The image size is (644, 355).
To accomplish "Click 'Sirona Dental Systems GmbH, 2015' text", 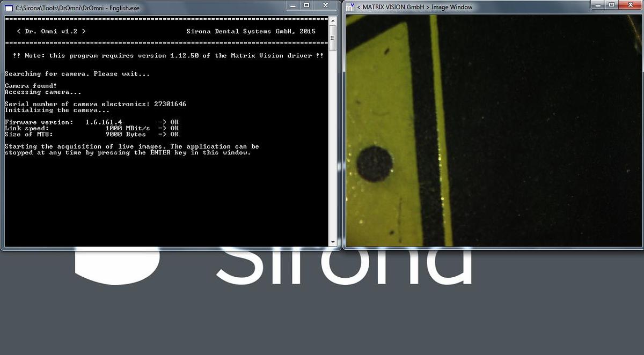I will 251,31.
